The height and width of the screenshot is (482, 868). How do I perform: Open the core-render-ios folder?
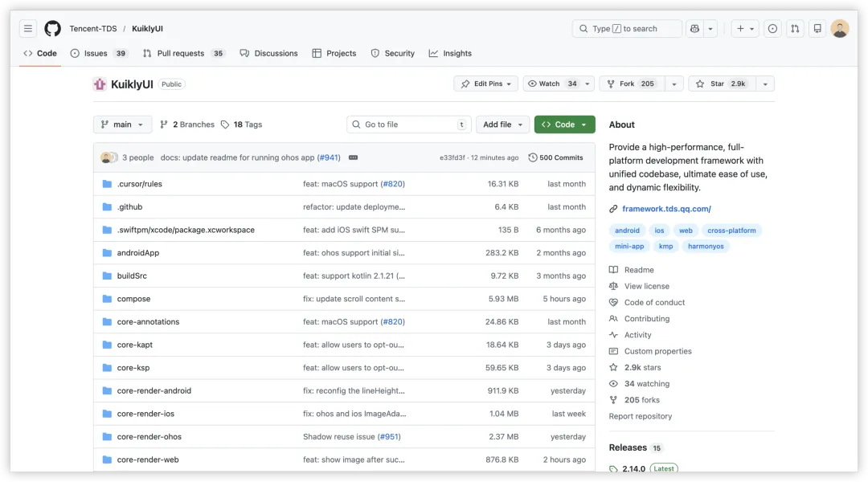pos(145,414)
